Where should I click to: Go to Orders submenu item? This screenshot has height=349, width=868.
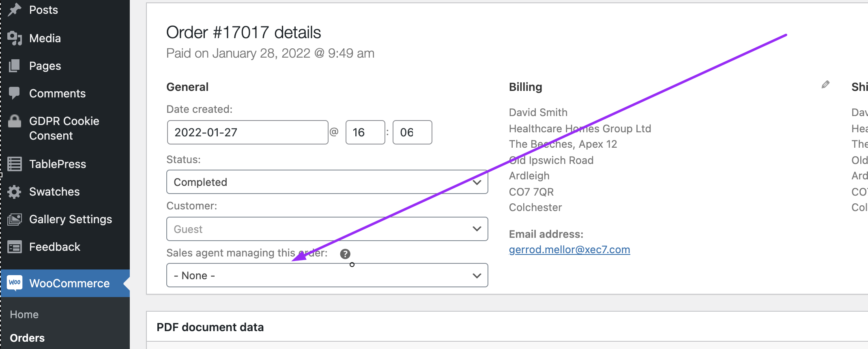(27, 338)
